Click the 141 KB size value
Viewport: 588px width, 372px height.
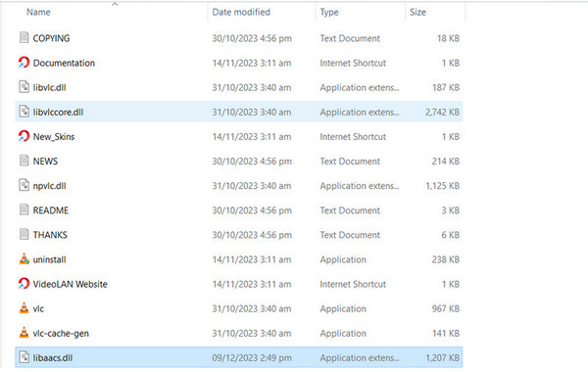click(446, 334)
